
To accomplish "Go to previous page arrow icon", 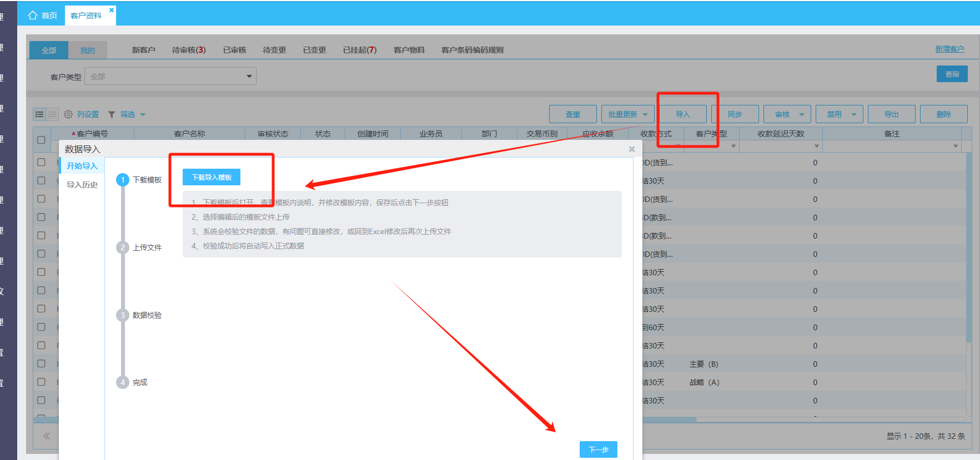I will pos(47,436).
